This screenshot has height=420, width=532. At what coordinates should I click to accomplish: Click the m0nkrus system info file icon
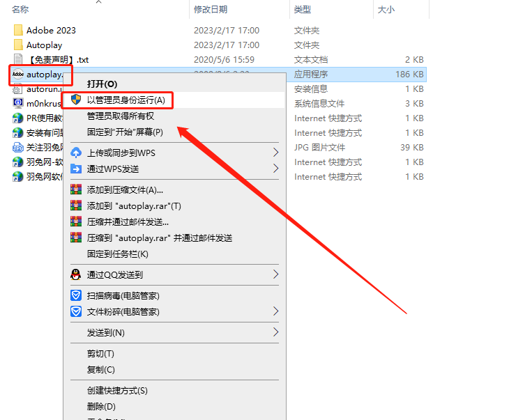click(17, 103)
